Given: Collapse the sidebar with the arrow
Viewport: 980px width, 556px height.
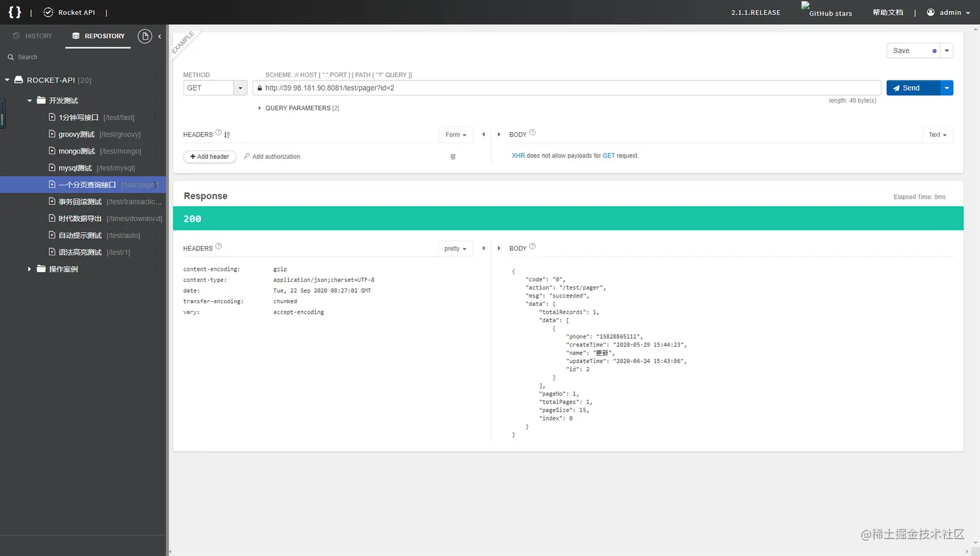Looking at the screenshot, I should [x=159, y=36].
